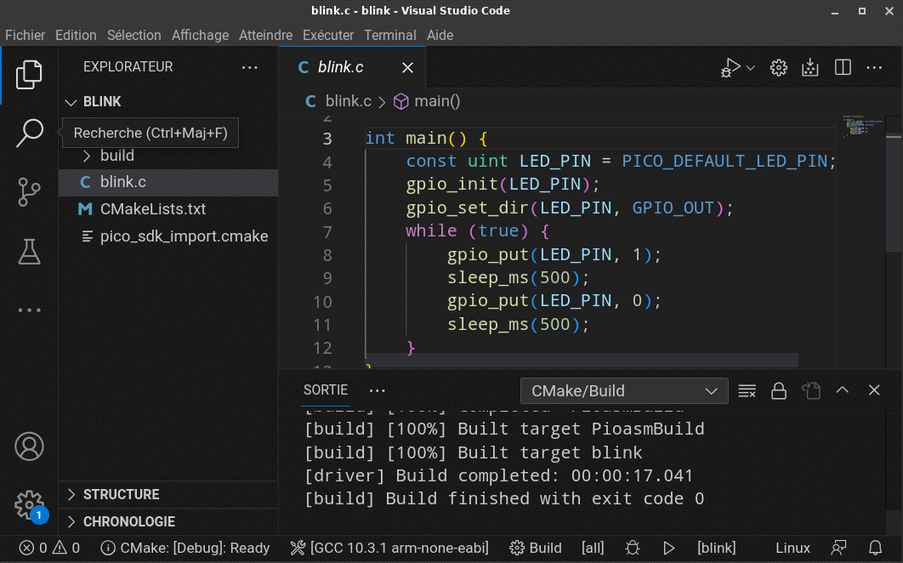Open CMakeLists.txt file

(168, 210)
